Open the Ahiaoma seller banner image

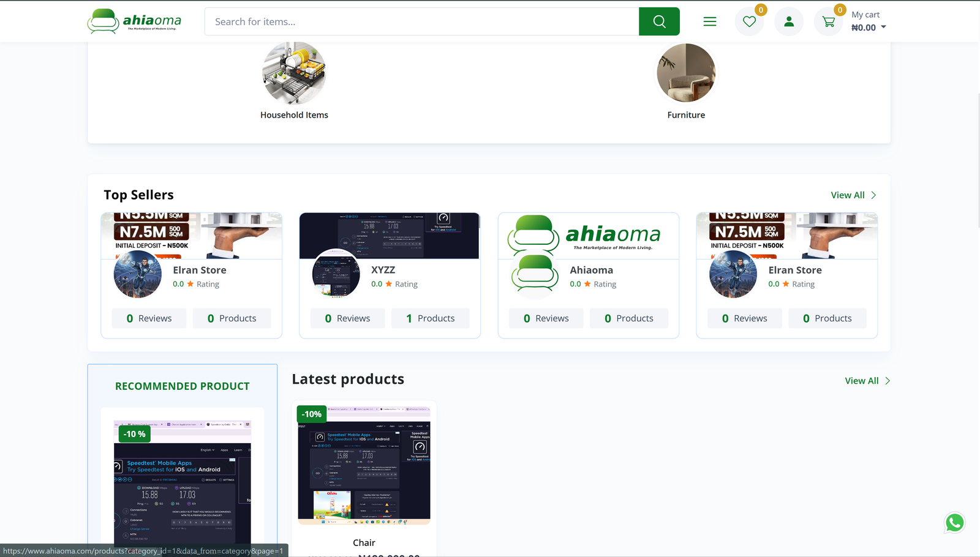[x=588, y=236]
